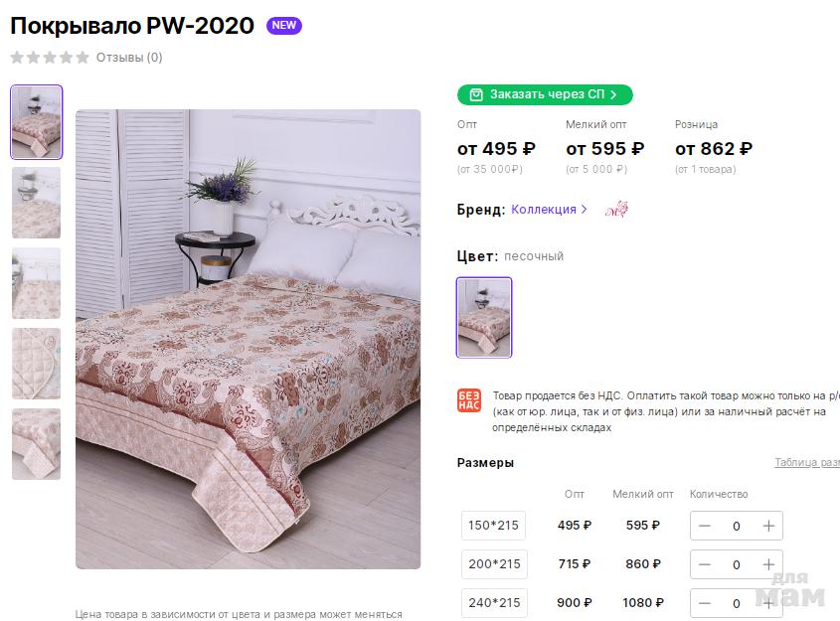The image size is (840, 621).
Task: Choose the 200*215 size option
Action: point(494,564)
